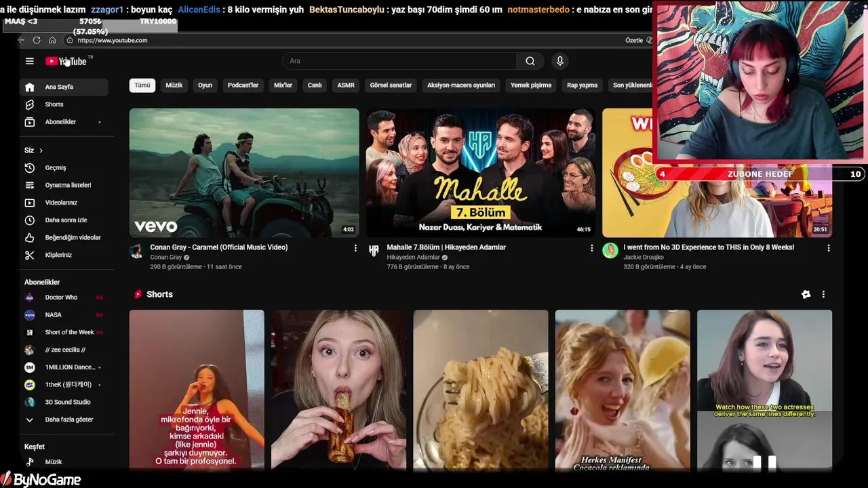Viewport: 868px width, 488px height.
Task: Open Short of the Week channel
Action: coord(64,332)
